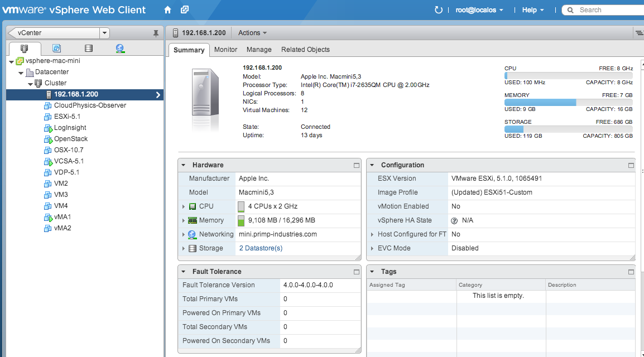
Task: Select the OpenStack virtual machine
Action: point(71,139)
